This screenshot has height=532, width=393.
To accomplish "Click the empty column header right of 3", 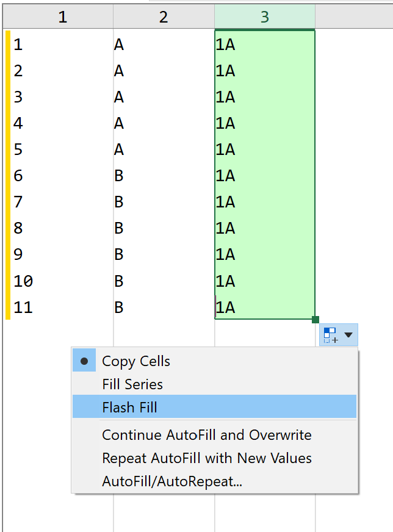I will [354, 16].
